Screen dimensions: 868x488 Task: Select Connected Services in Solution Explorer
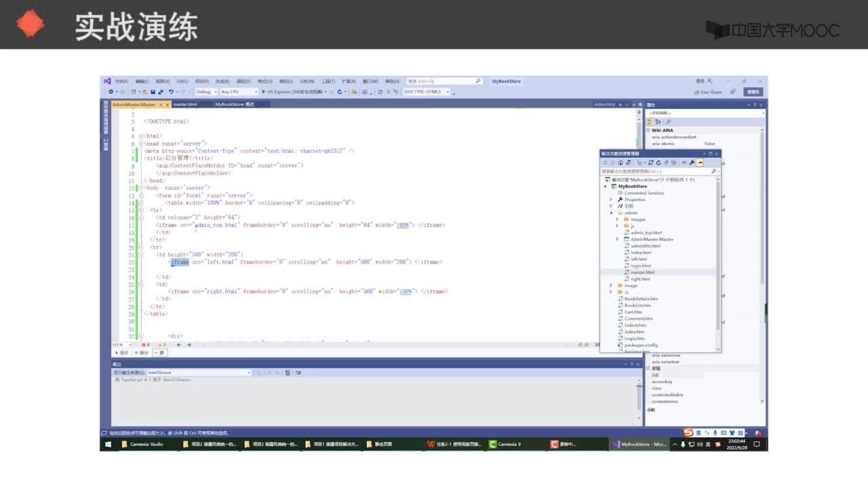(x=644, y=193)
